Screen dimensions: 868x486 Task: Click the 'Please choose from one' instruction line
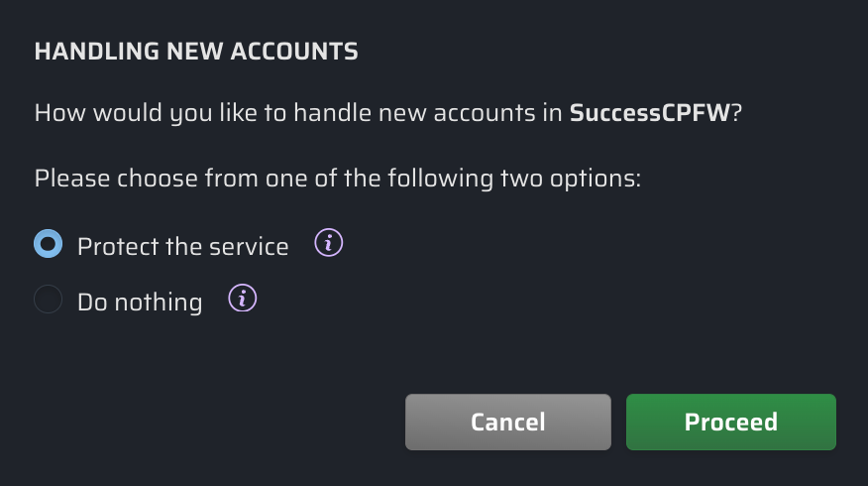pos(337,180)
